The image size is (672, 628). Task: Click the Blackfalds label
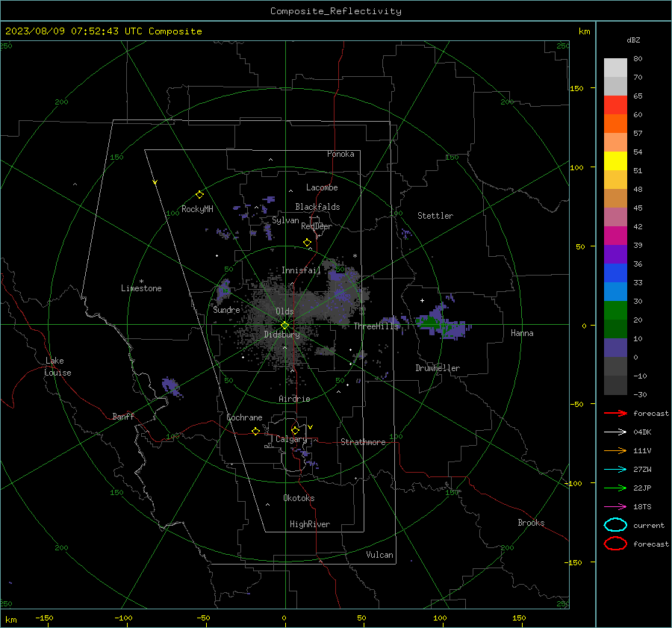tap(317, 207)
